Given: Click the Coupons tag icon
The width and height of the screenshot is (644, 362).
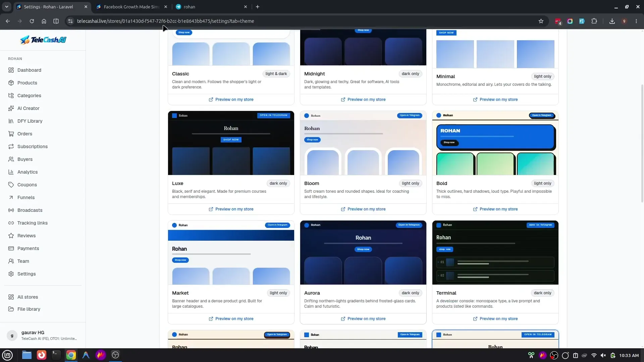Looking at the screenshot, I should pyautogui.click(x=11, y=185).
